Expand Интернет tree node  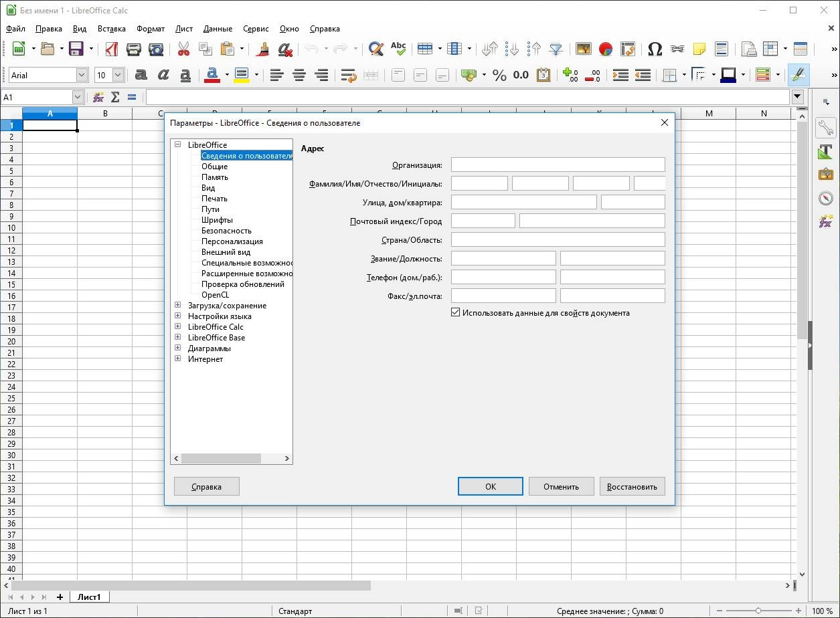pyautogui.click(x=178, y=358)
